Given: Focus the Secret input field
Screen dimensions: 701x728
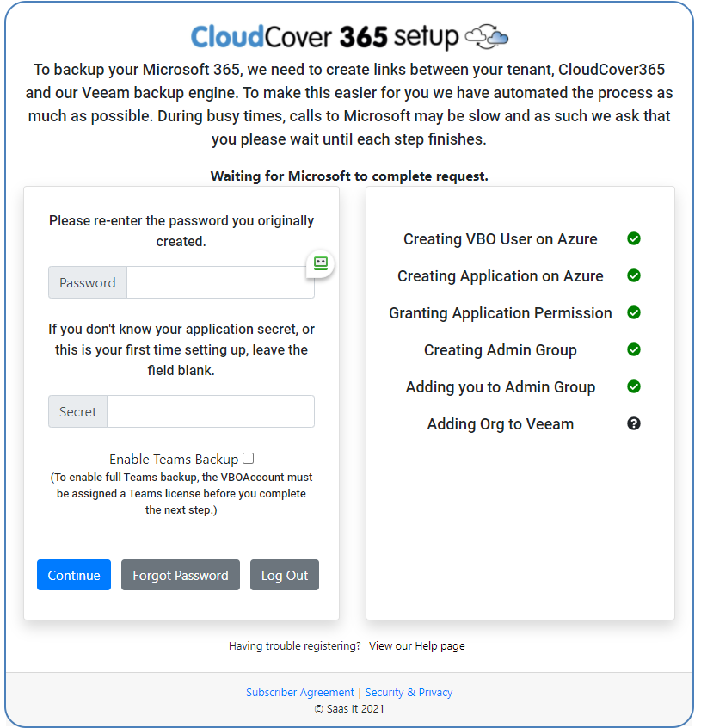Looking at the screenshot, I should (x=211, y=411).
